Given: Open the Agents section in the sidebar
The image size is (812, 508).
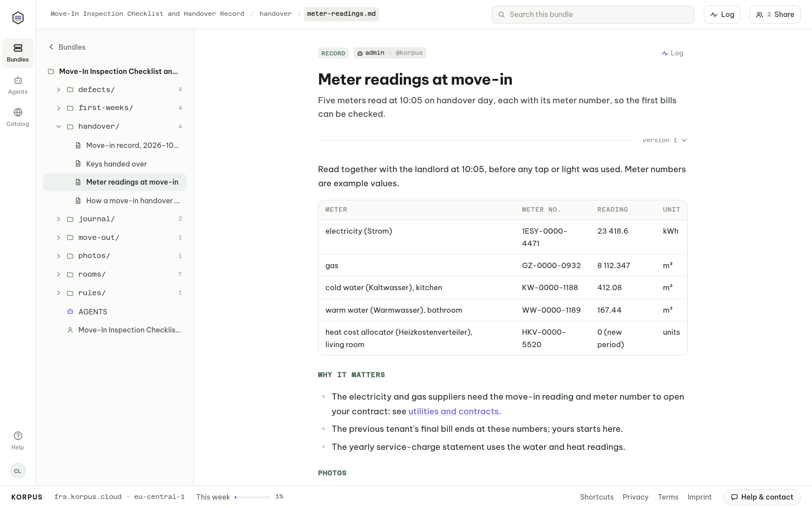Looking at the screenshot, I should pyautogui.click(x=18, y=85).
